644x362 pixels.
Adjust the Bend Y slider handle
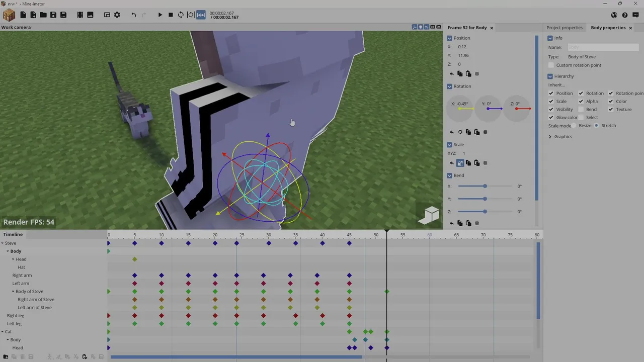(x=485, y=199)
